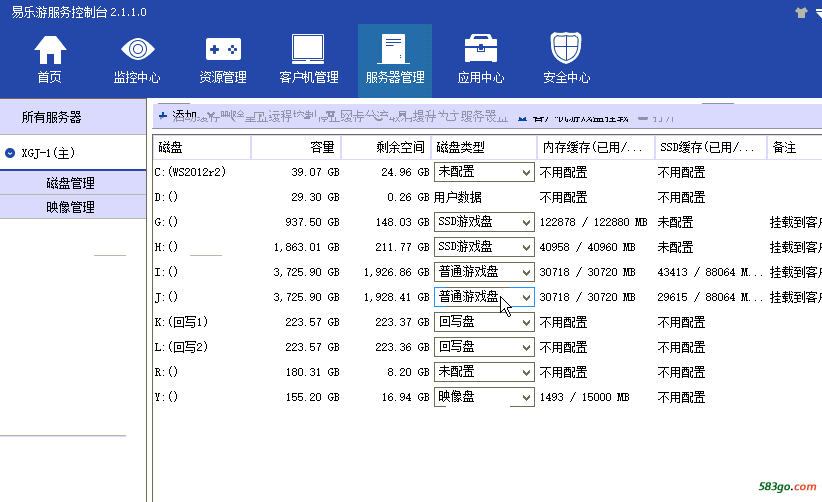The height and width of the screenshot is (502, 822).
Task: Select the C:(WS2012r2) disk row name
Action: (190, 172)
